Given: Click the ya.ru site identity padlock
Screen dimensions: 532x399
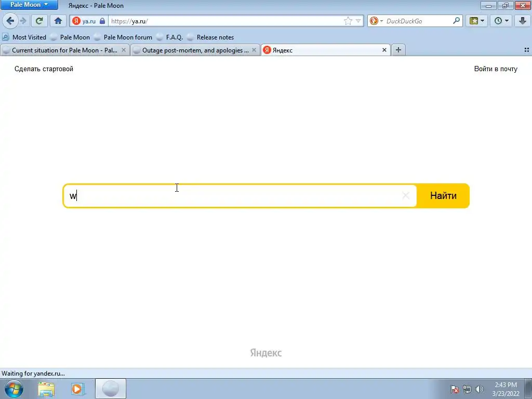Looking at the screenshot, I should coord(102,21).
